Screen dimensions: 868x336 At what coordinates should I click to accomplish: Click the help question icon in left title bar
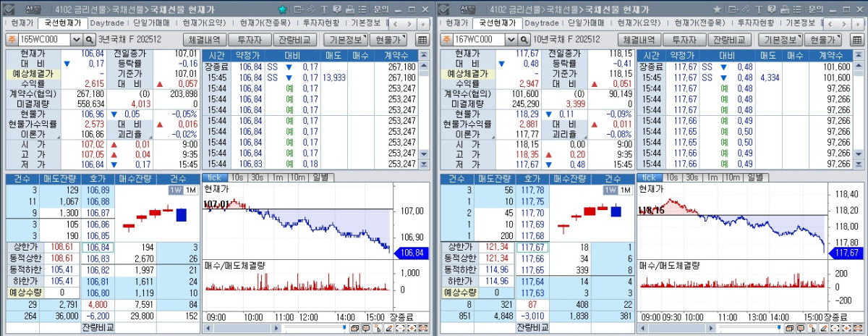pos(337,9)
